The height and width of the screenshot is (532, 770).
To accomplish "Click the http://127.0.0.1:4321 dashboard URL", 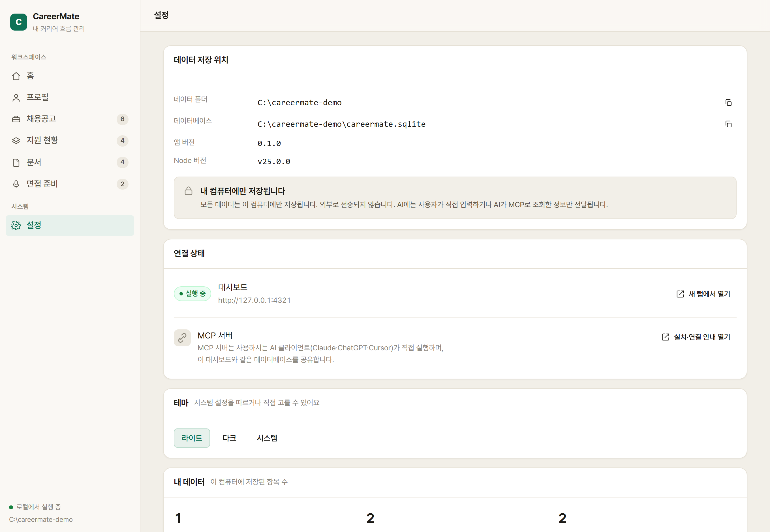I will [254, 300].
